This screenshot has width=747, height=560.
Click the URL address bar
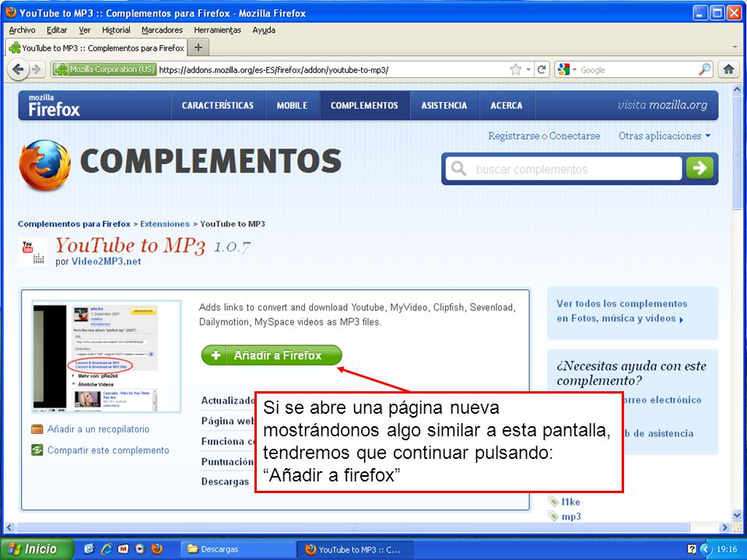pos(331,69)
